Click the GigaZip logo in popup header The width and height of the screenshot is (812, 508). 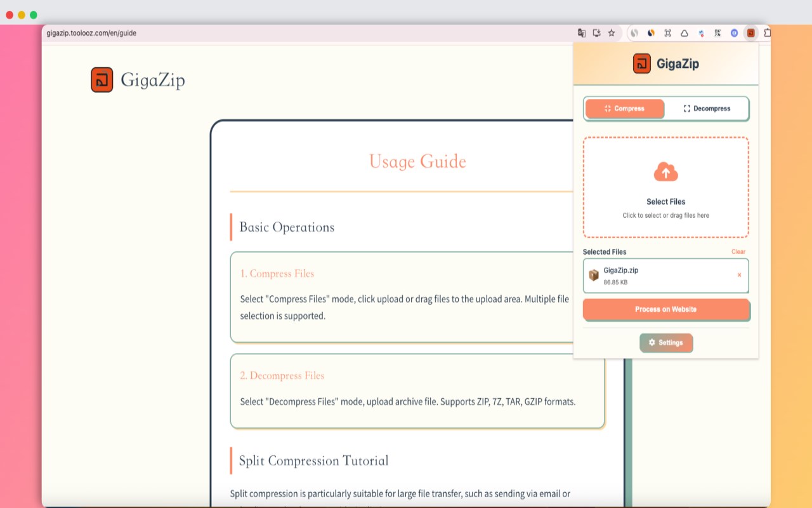(641, 63)
